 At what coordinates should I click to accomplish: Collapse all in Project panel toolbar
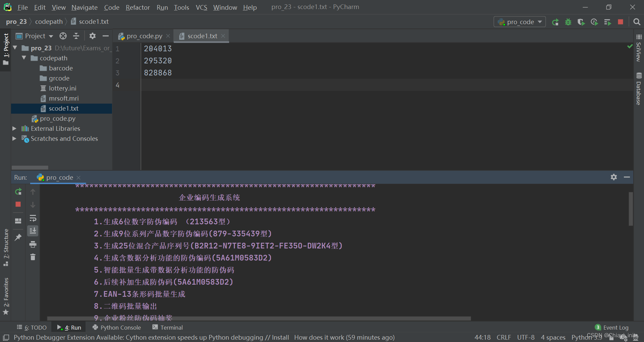[76, 36]
